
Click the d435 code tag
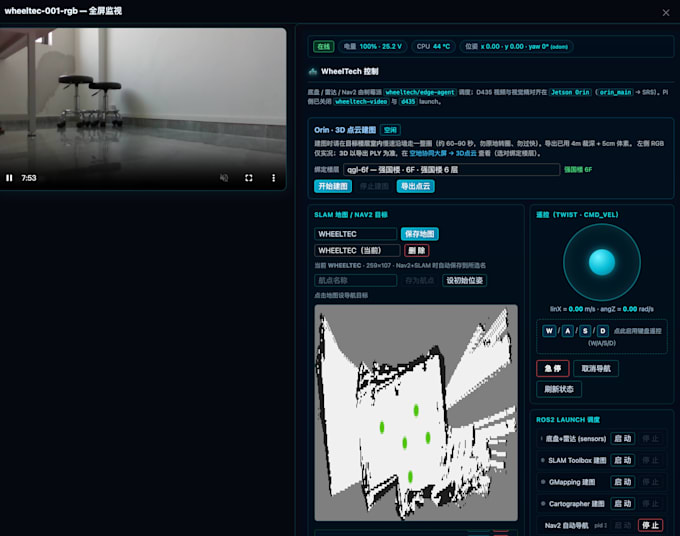pos(408,102)
